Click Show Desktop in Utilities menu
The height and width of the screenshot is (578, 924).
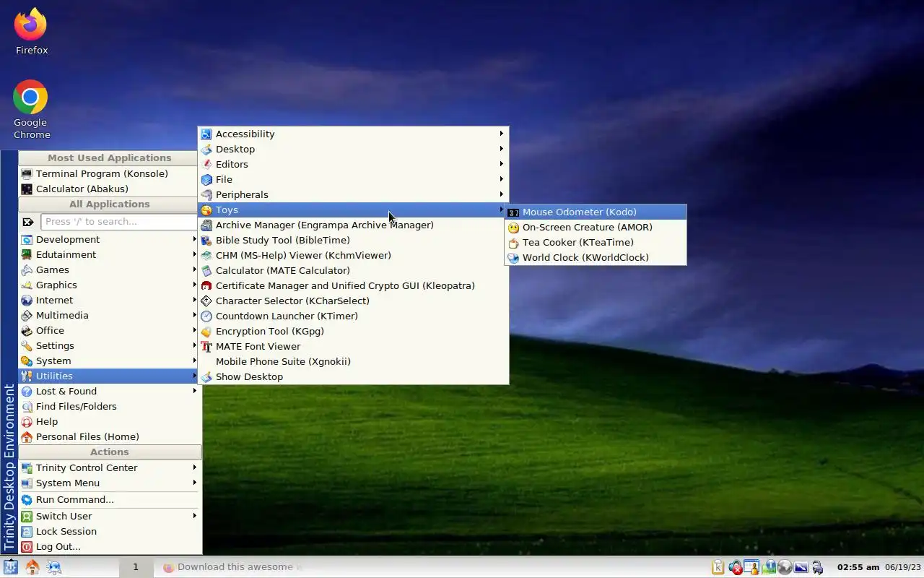click(353, 376)
